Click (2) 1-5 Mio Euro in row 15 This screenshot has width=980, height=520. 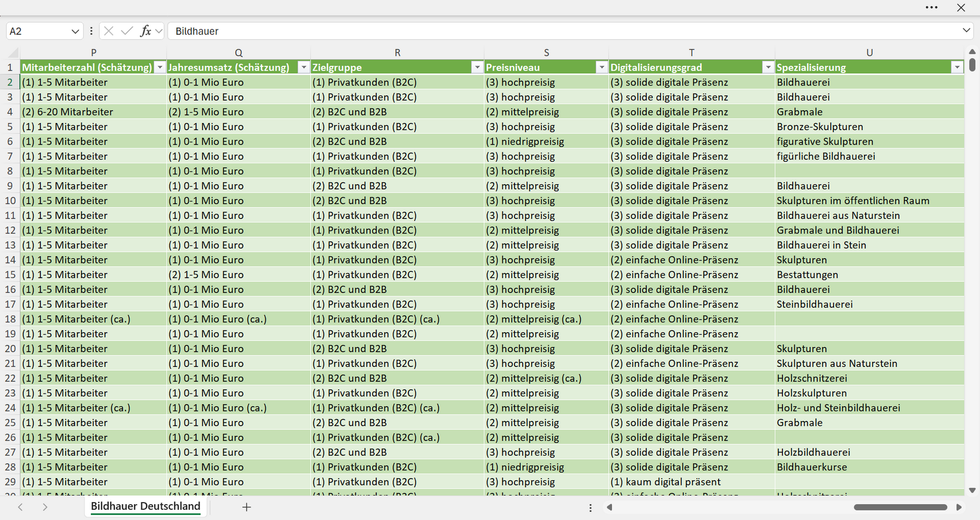(x=238, y=275)
